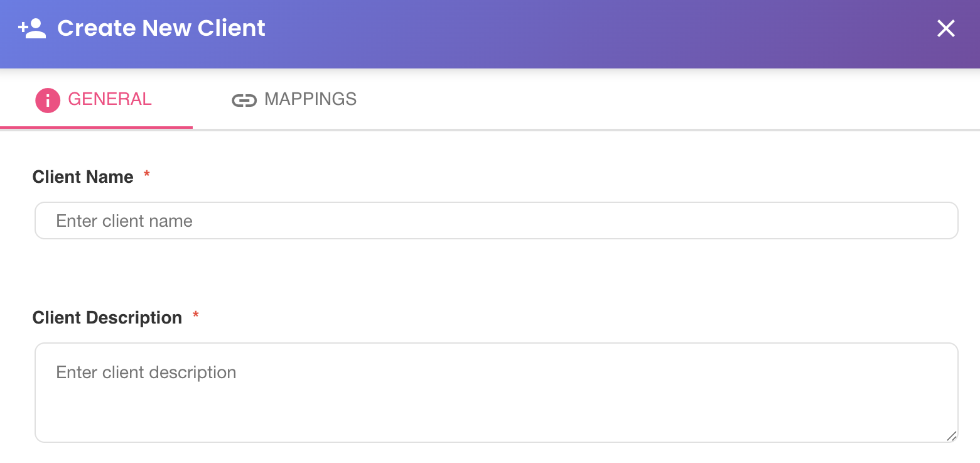Click red asterisk next to Client Description
980x463 pixels.
point(196,315)
